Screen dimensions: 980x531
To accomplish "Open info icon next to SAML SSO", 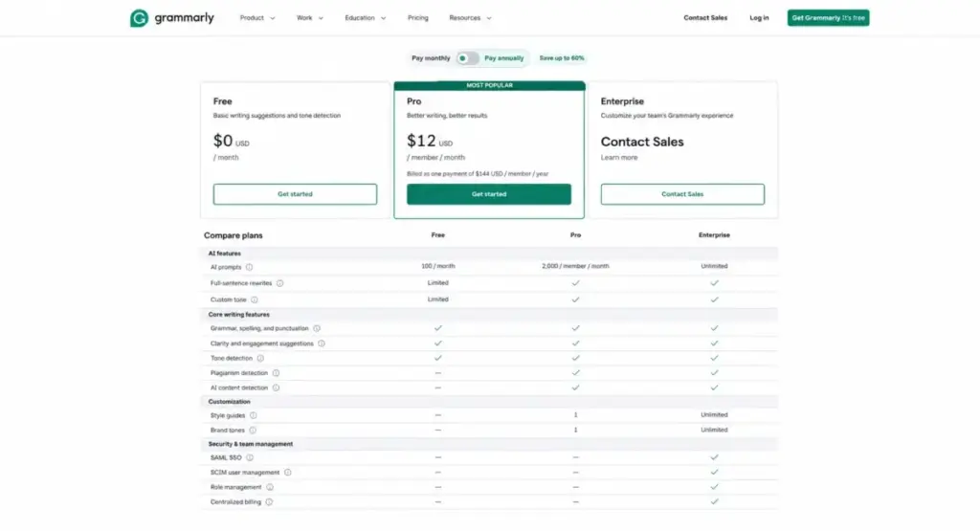I will click(250, 458).
